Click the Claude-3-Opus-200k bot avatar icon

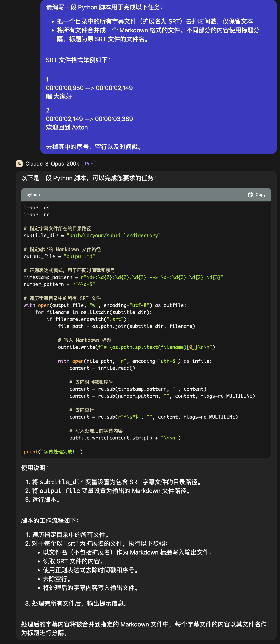click(x=19, y=164)
